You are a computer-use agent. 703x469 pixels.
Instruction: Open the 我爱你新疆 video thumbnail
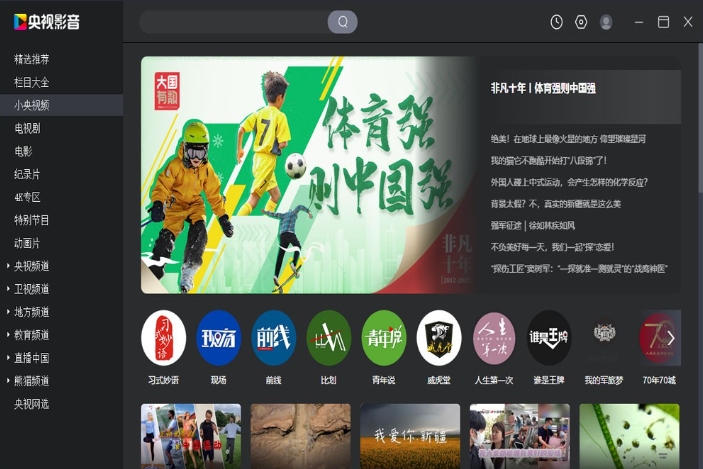[410, 436]
